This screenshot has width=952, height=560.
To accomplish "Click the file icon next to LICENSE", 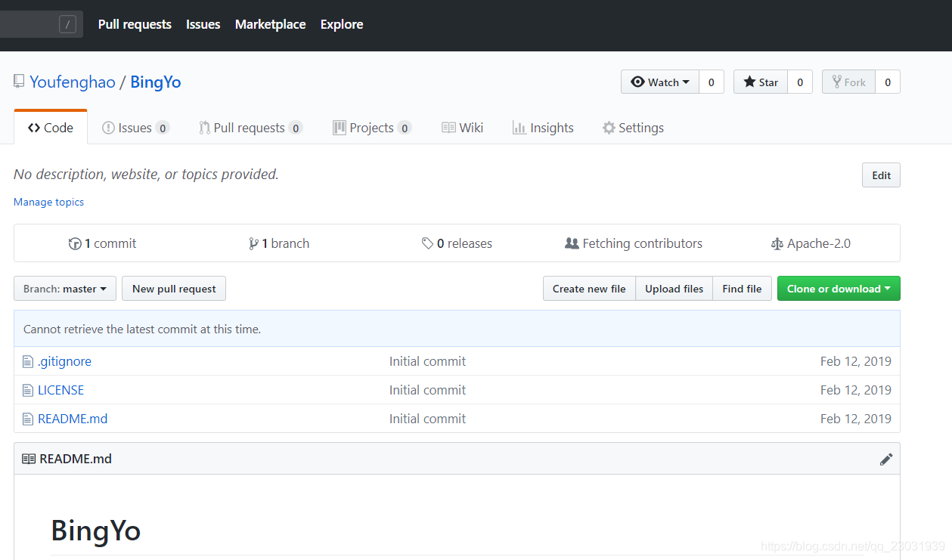I will point(28,390).
